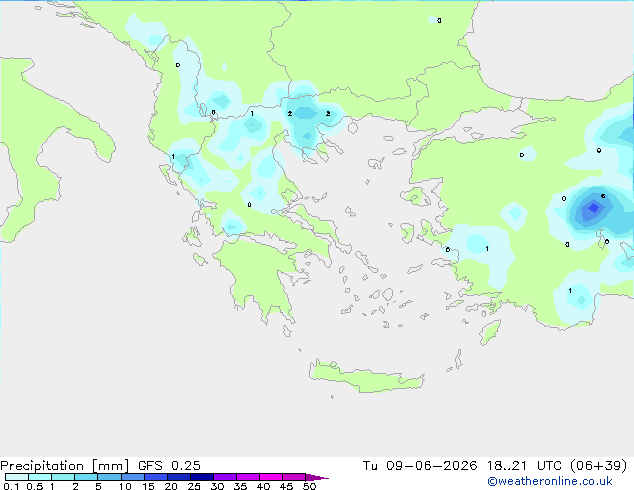The height and width of the screenshot is (490, 634).
Task: Click legend scale label "30"
Action: [x=217, y=486]
